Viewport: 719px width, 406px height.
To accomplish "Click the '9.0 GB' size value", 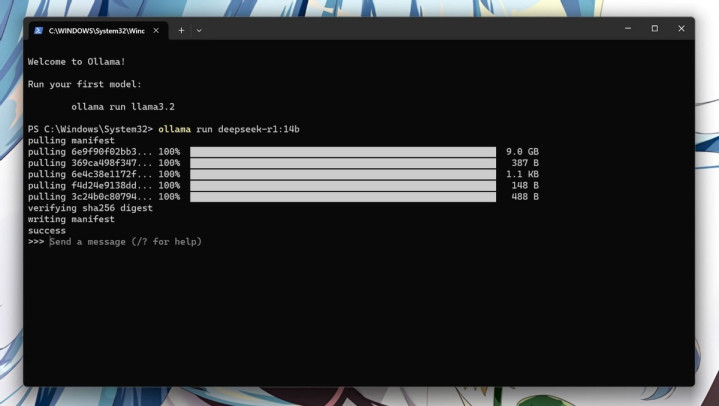I will [x=522, y=152].
